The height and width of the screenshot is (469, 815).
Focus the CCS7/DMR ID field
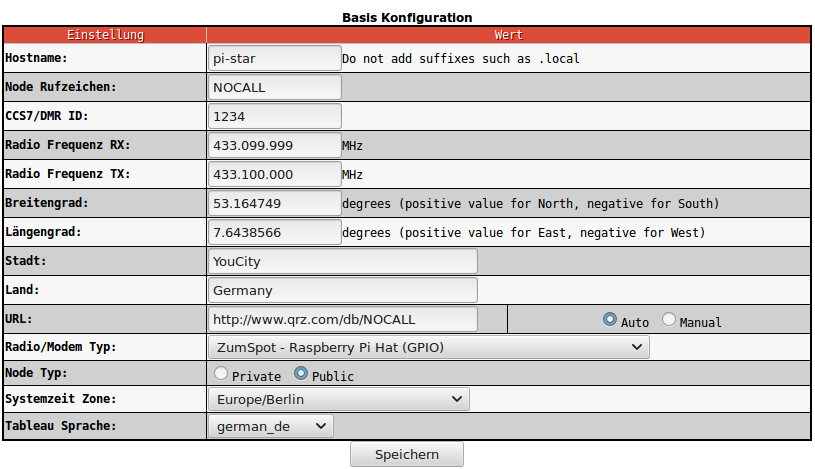[x=274, y=116]
